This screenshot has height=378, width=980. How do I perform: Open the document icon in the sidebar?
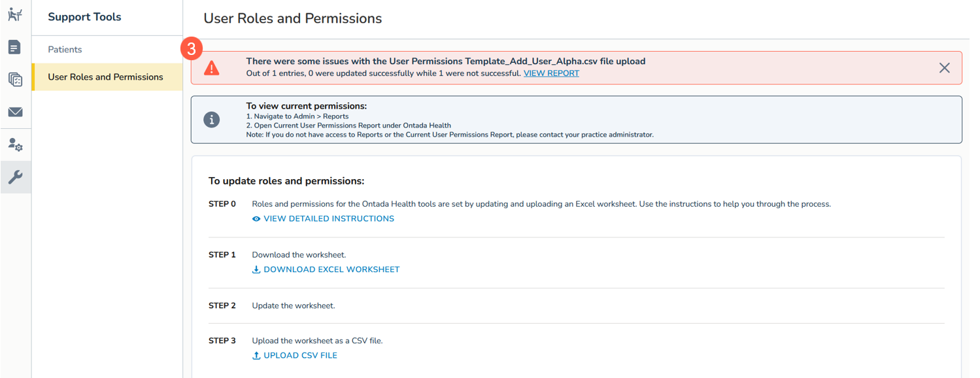pos(15,47)
